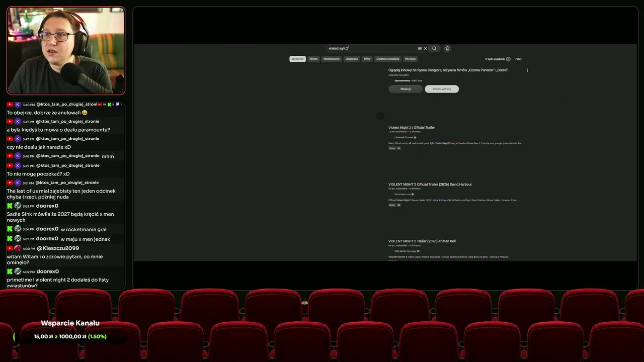Click description text 'Merry Christmas to all' of first result
644x362 pixels.
[x=455, y=143]
